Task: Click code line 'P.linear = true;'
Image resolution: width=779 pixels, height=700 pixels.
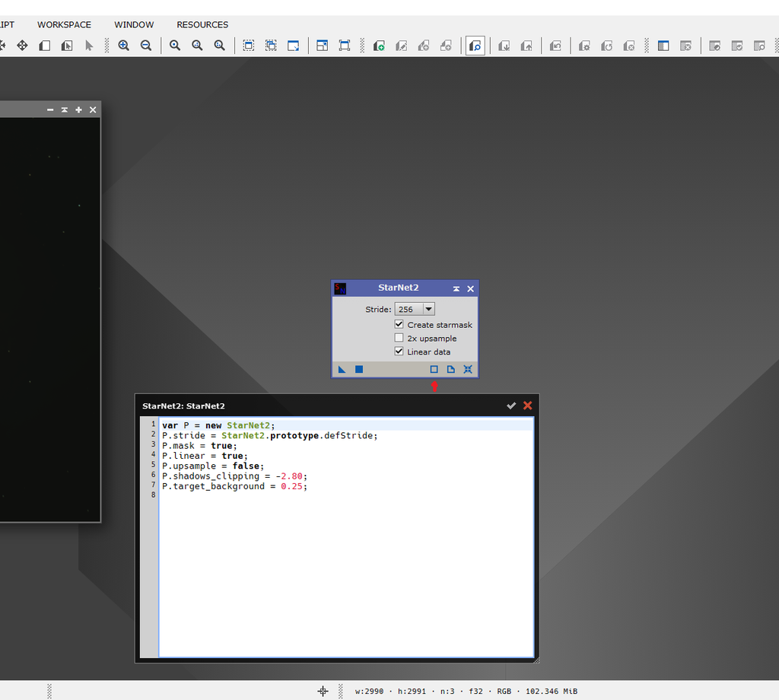Action: pos(205,456)
